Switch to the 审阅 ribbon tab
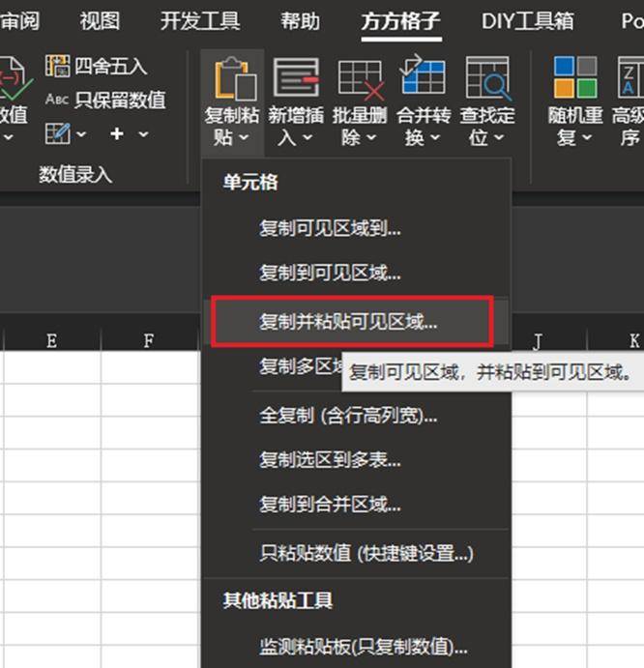The image size is (644, 668). (19, 21)
